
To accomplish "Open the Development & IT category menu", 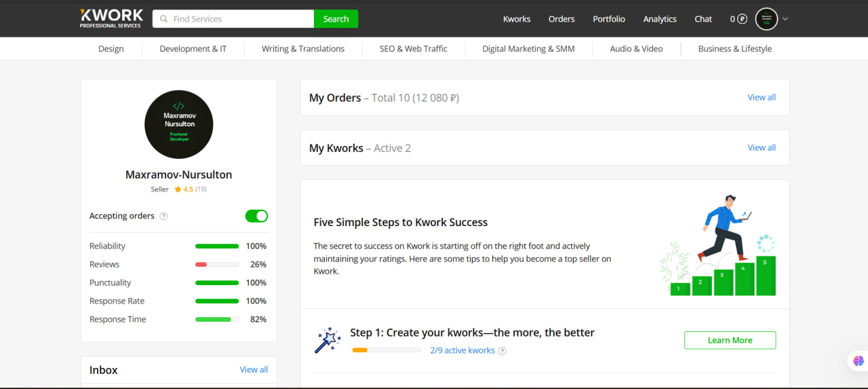I will (x=193, y=49).
